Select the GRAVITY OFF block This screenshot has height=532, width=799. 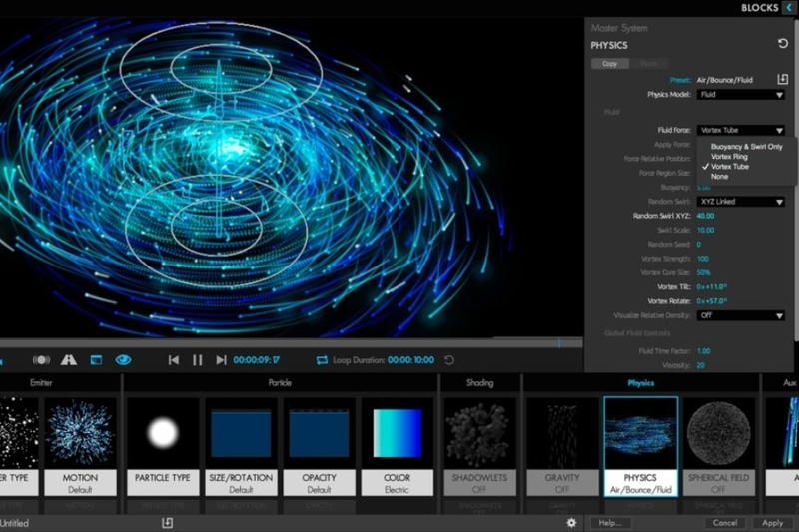point(562,446)
